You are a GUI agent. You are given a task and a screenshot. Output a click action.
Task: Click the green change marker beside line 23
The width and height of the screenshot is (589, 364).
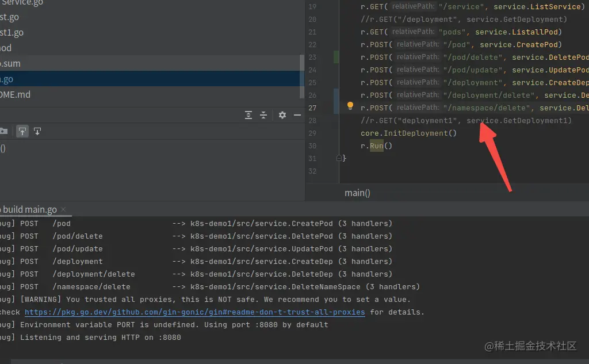click(x=336, y=57)
